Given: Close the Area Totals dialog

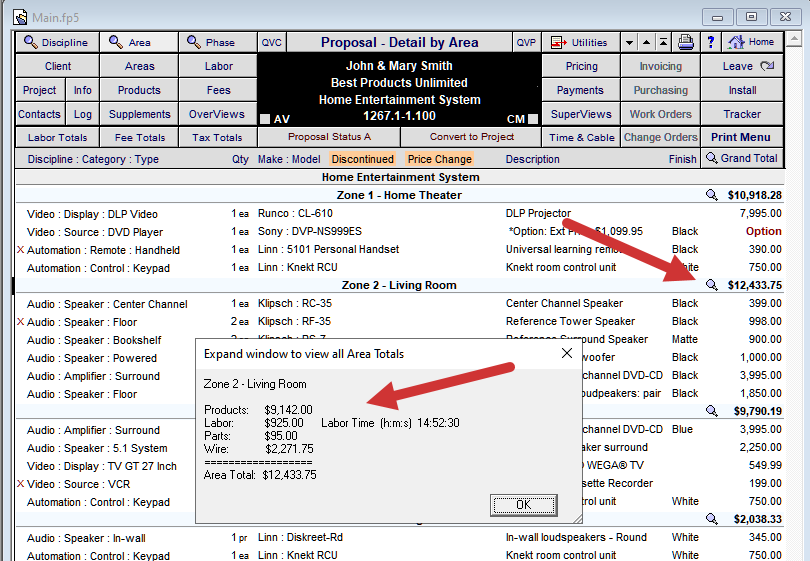Looking at the screenshot, I should pyautogui.click(x=567, y=353).
